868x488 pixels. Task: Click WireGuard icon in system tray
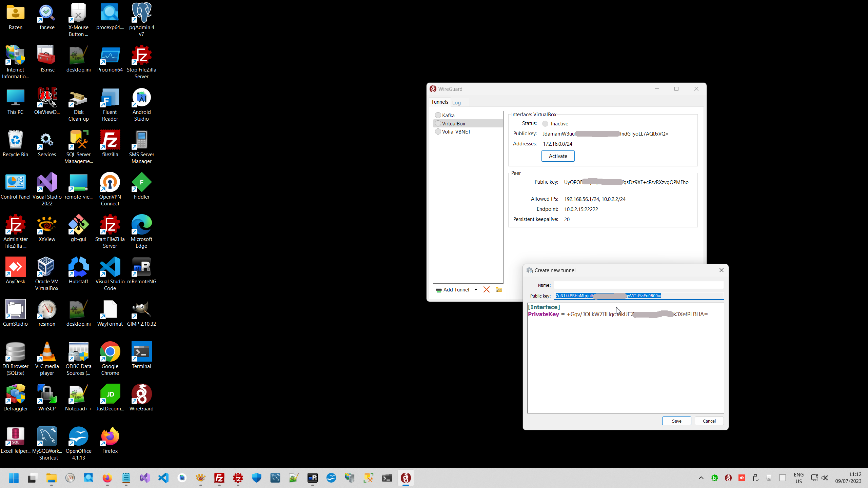pos(728,478)
